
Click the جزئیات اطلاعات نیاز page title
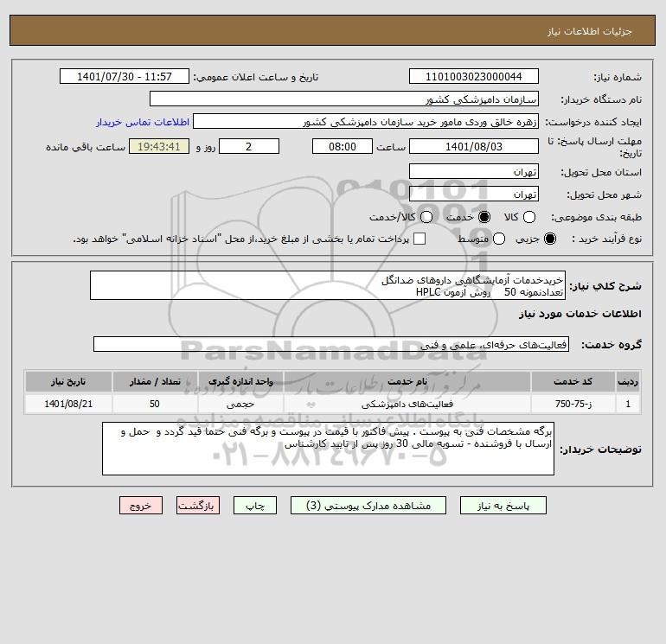(590, 31)
